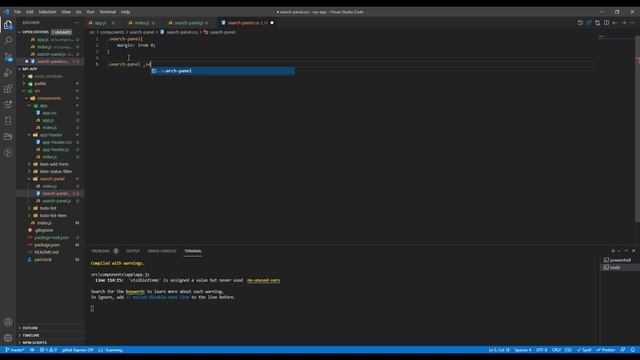
Task: Click the feedback icon in status bar
Action: click(623, 350)
